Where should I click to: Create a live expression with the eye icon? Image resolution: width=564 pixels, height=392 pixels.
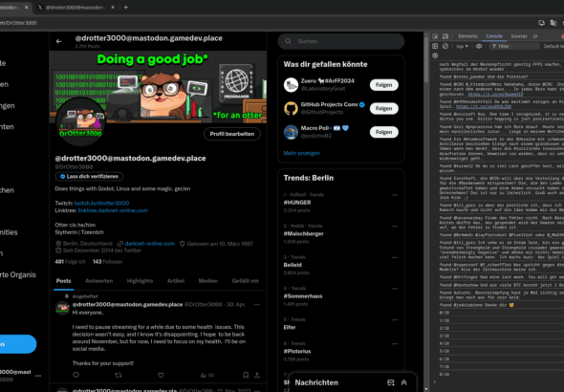[x=479, y=46]
